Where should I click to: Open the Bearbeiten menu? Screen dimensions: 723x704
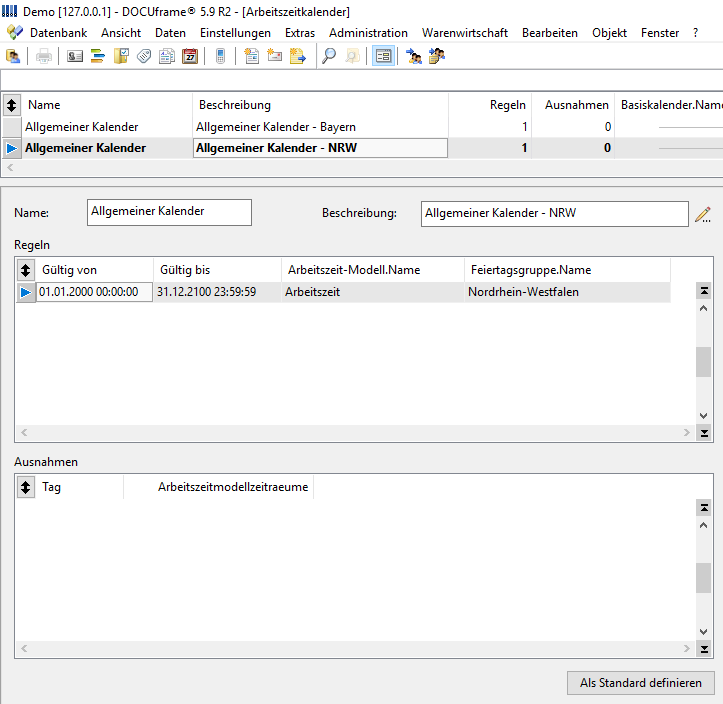(550, 33)
